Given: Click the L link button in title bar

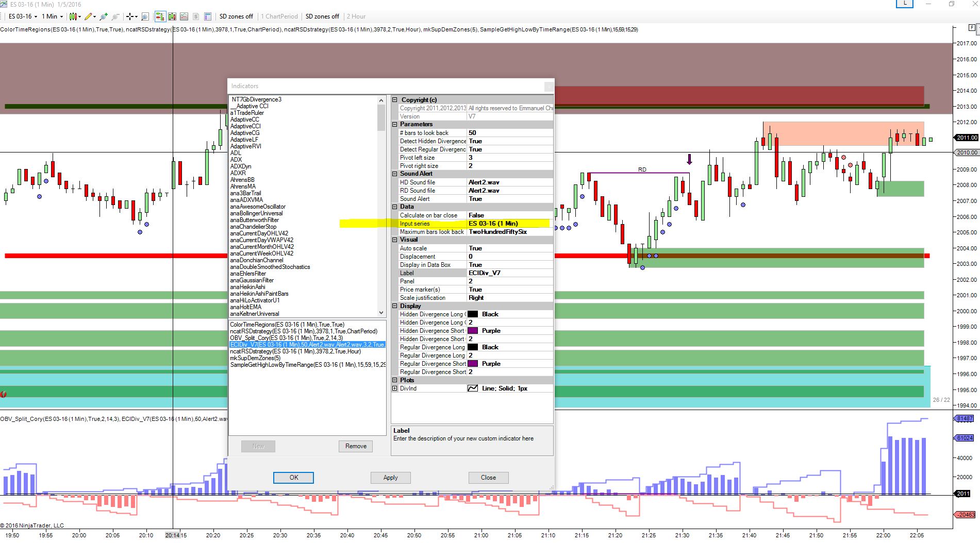Looking at the screenshot, I should (x=904, y=4).
